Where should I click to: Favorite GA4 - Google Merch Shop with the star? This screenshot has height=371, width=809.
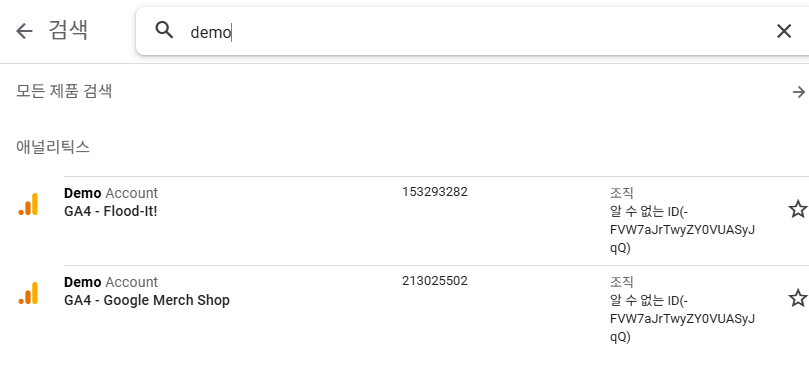point(797,298)
